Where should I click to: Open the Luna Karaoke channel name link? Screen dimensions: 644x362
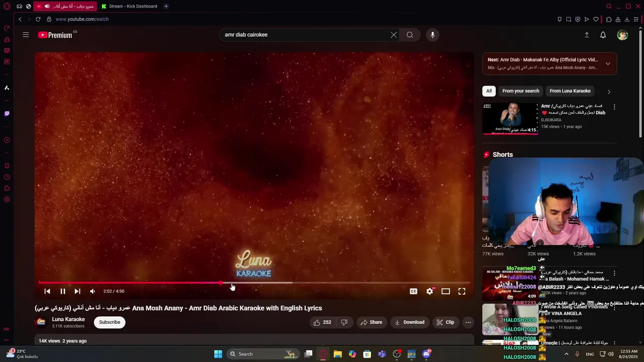pos(68,319)
